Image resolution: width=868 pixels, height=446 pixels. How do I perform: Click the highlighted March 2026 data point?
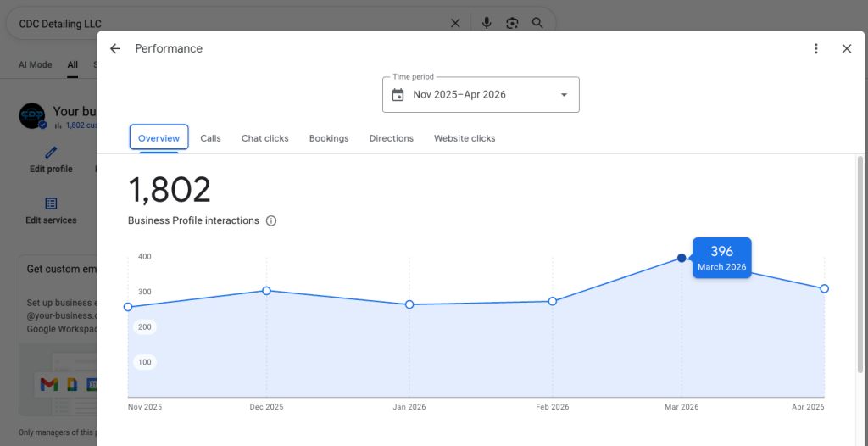[x=682, y=258]
